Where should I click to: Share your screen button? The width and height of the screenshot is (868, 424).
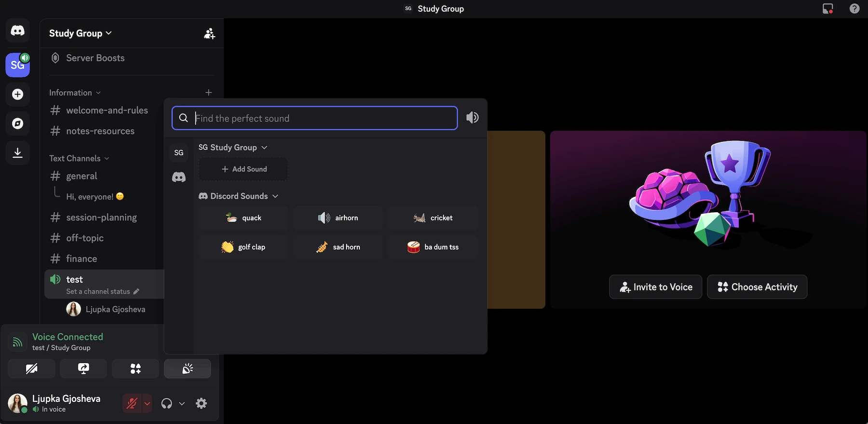83,369
